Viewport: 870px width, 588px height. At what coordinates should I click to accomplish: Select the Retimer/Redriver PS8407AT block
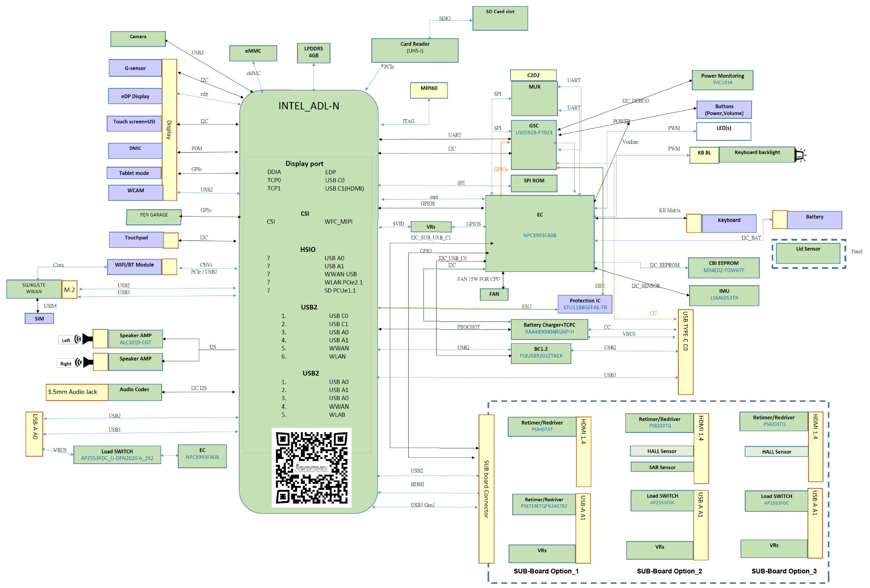pyautogui.click(x=542, y=426)
